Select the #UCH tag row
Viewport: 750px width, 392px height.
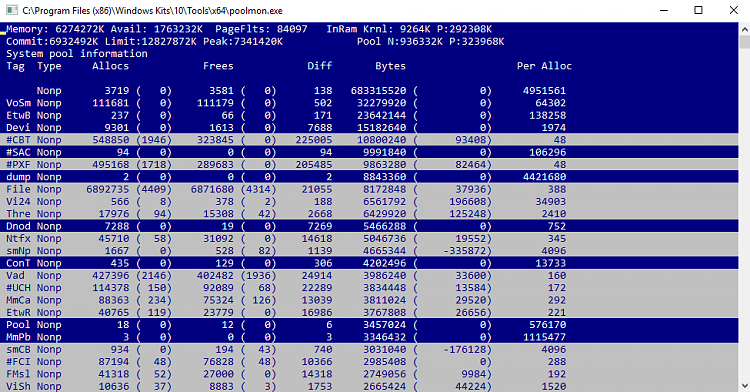(x=369, y=288)
